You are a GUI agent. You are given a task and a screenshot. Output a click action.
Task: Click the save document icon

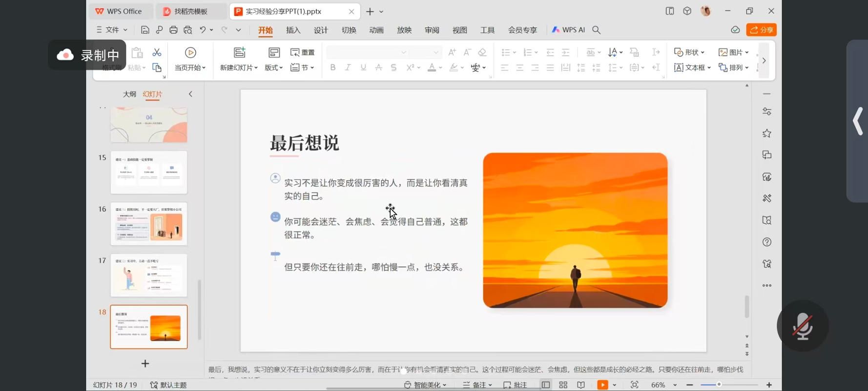pos(145,30)
